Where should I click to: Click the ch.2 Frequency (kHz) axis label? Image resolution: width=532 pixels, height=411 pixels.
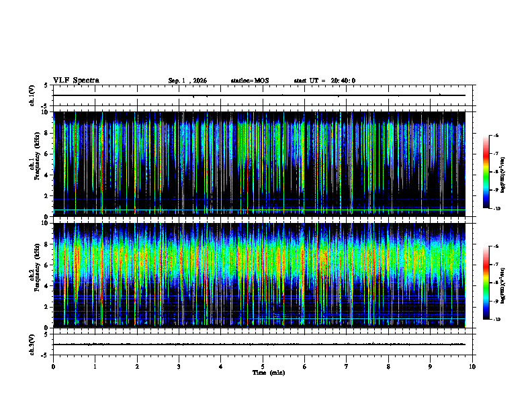pos(37,267)
